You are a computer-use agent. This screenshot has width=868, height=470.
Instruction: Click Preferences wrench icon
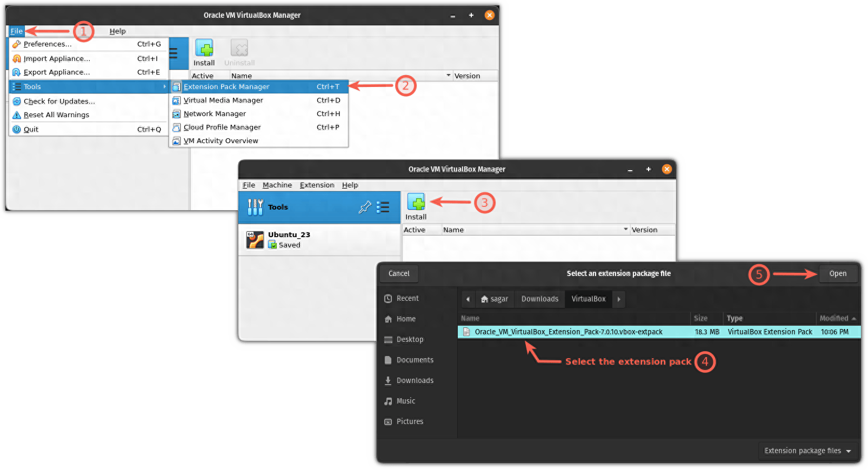pos(17,44)
